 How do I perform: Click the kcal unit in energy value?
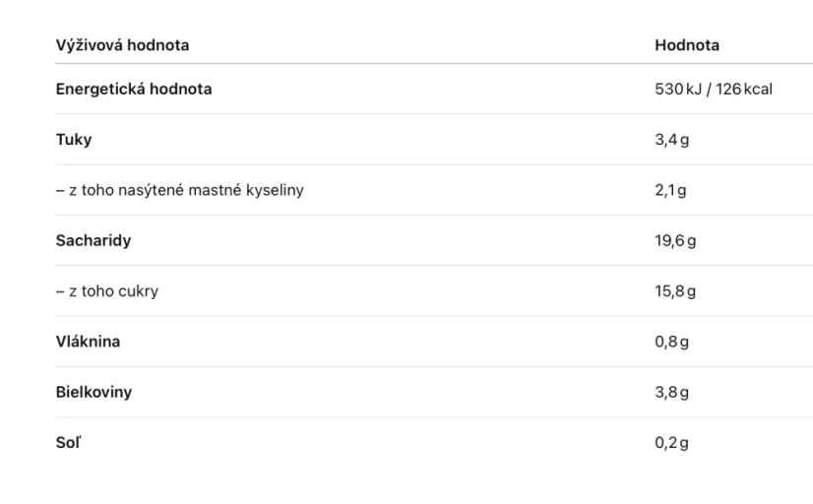coord(758,90)
